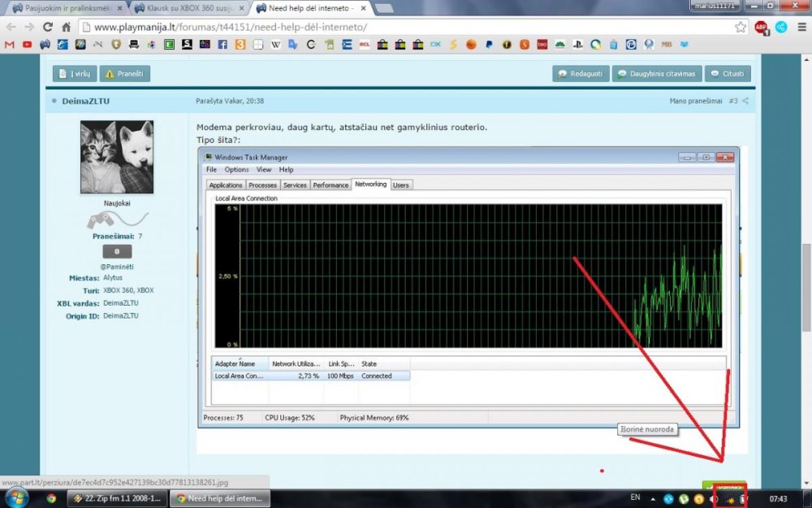
Task: Open the Mano pranešimai link
Action: tap(696, 101)
